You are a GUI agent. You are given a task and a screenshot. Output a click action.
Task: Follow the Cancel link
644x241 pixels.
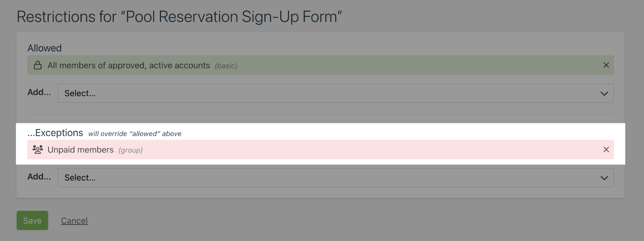point(74,221)
